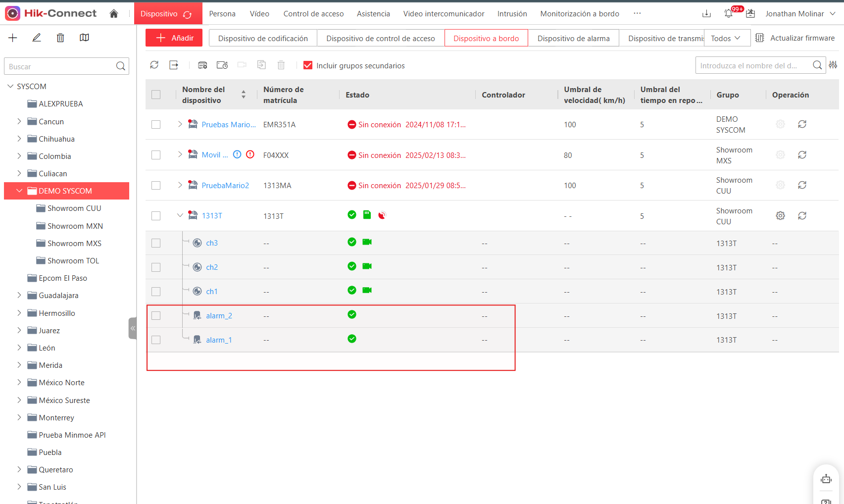Image resolution: width=844 pixels, height=504 pixels.
Task: Switch to Dispositivo de alarma tab
Action: click(x=573, y=38)
